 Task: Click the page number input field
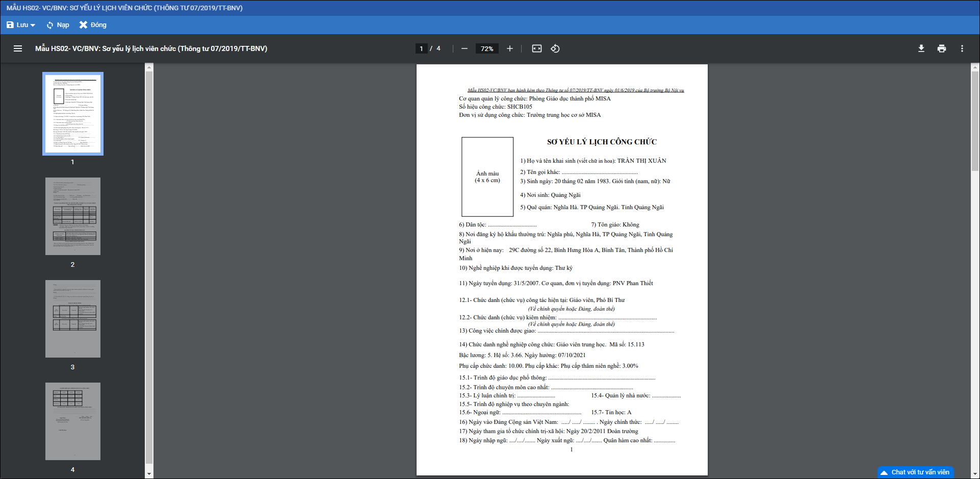(x=421, y=48)
